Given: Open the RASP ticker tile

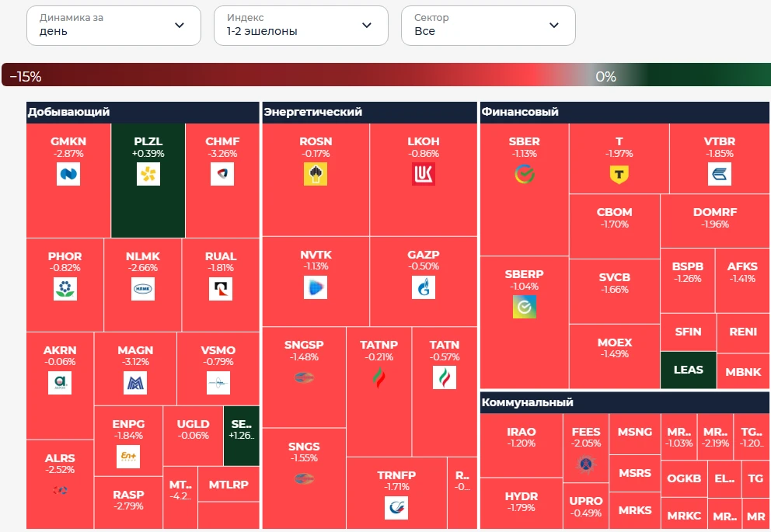Looking at the screenshot, I should [x=128, y=502].
